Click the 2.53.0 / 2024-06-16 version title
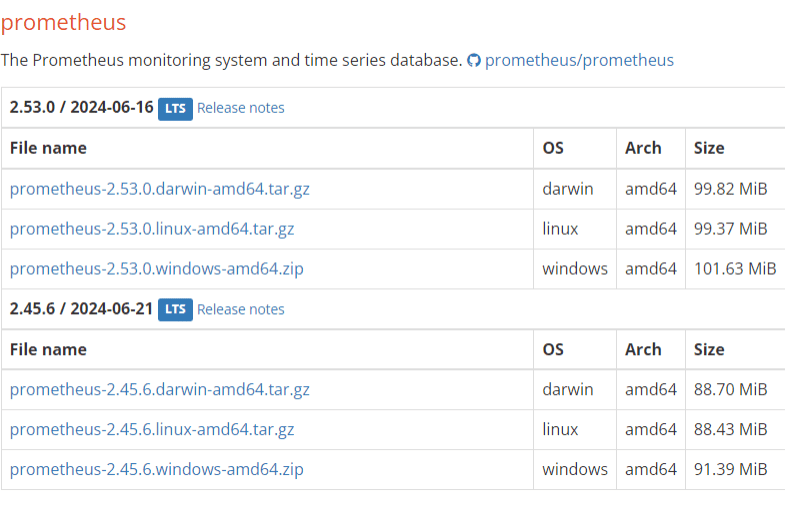785x512 pixels. (x=82, y=107)
